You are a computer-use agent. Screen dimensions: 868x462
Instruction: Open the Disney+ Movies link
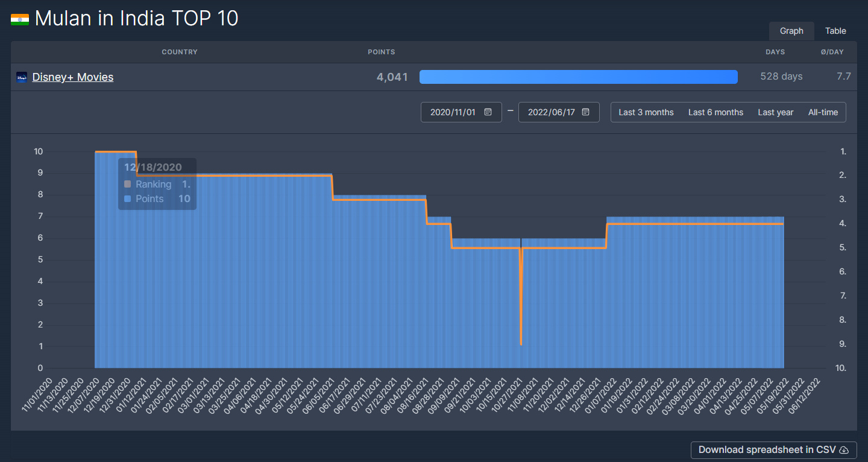73,77
